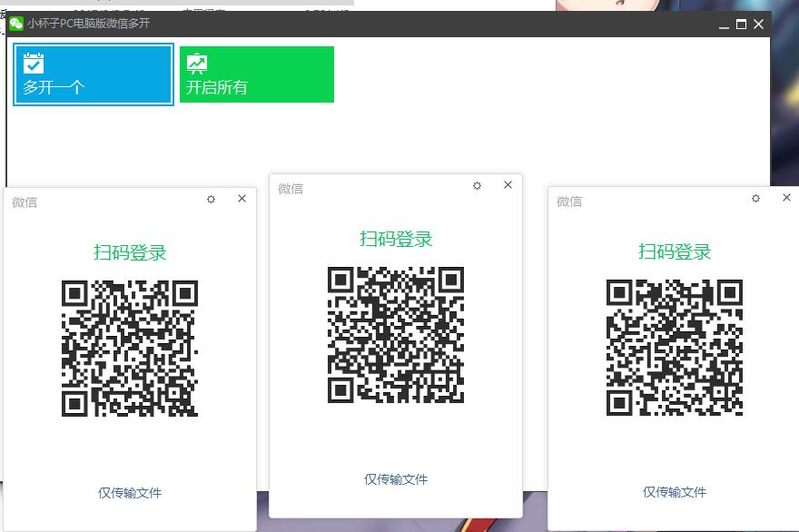Image resolution: width=799 pixels, height=532 pixels.
Task: Click the green 开启所有 tile
Action: (257, 74)
